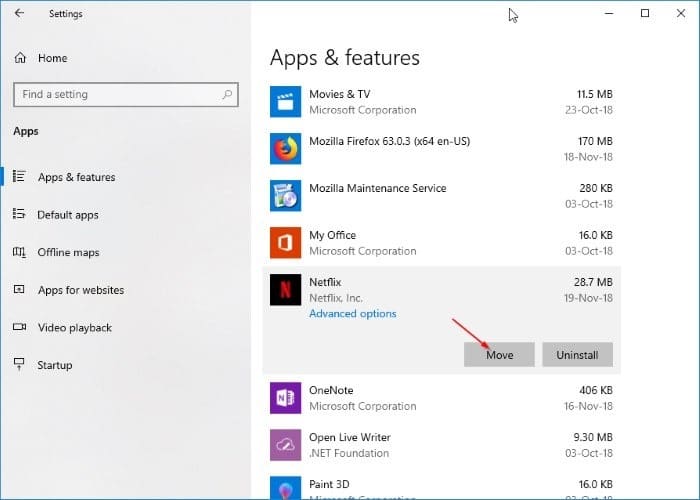Click the back arrow in Settings
This screenshot has height=500, width=700.
click(x=19, y=13)
